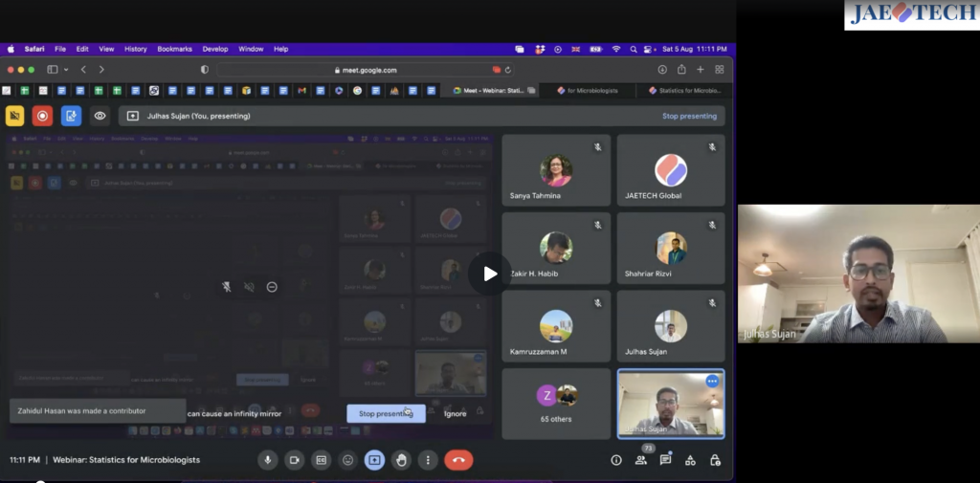Viewport: 980px width, 483px height.
Task: Click Stop presenting link in top banner
Action: tap(689, 116)
